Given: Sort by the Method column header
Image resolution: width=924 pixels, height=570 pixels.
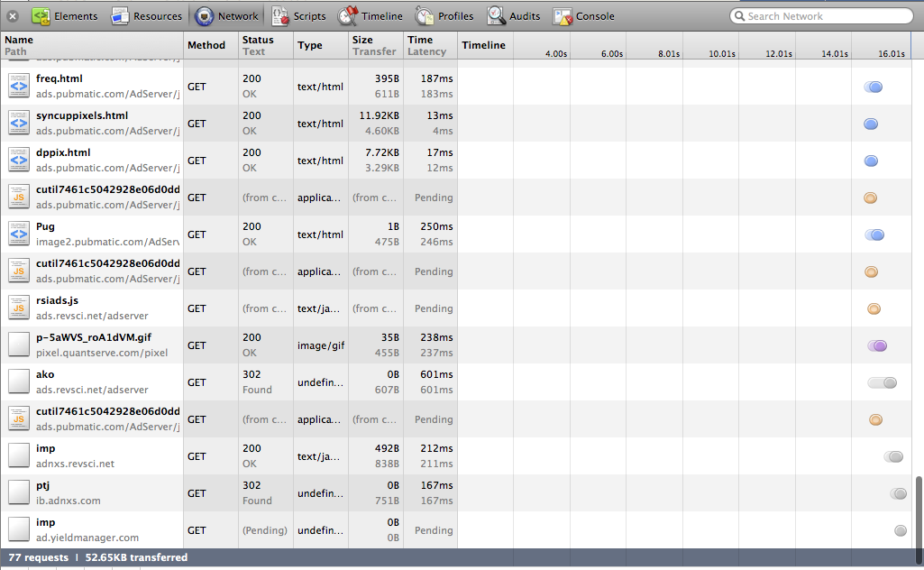Looking at the screenshot, I should (x=211, y=45).
